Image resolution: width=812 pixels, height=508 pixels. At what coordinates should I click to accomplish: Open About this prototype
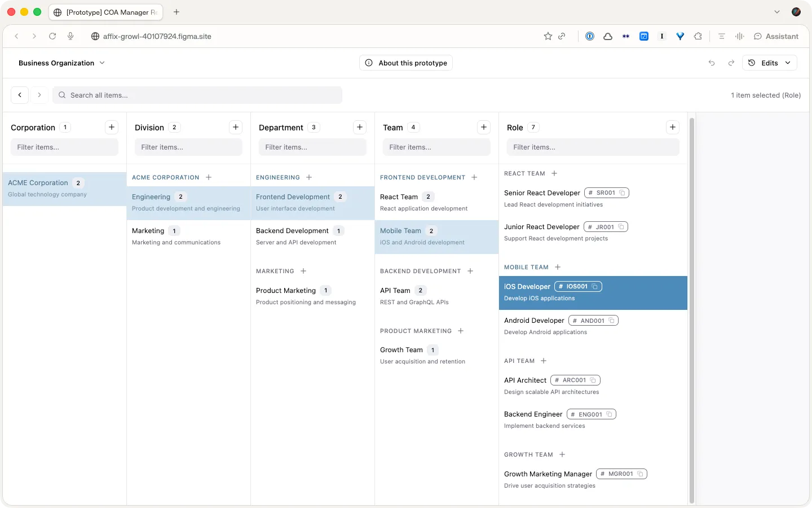point(406,63)
